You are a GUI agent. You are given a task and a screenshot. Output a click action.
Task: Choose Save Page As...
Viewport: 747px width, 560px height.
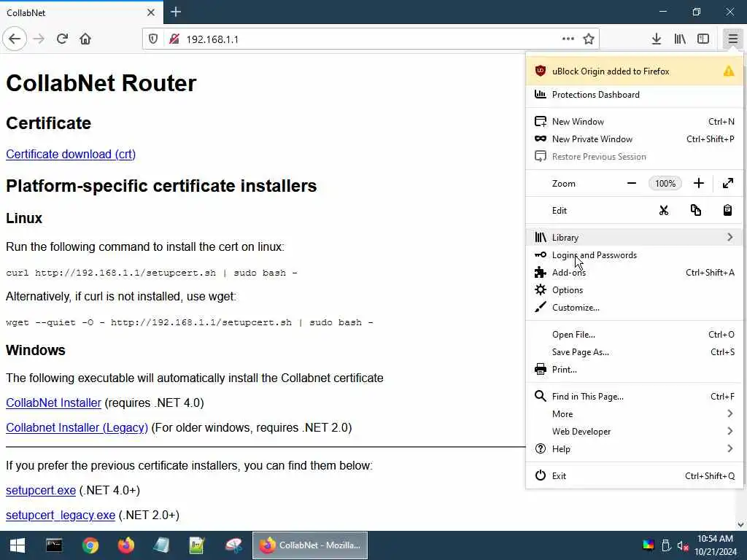pyautogui.click(x=635, y=352)
